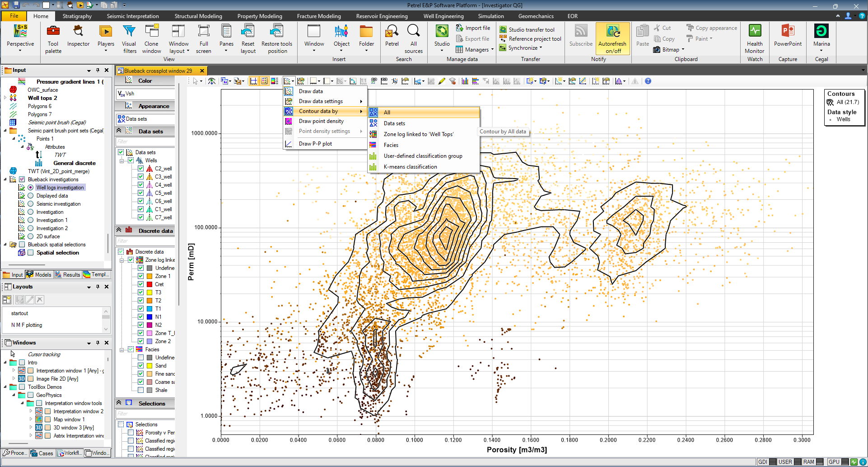Collapse the Discrete data section
The height and width of the screenshot is (467, 868).
point(119,230)
